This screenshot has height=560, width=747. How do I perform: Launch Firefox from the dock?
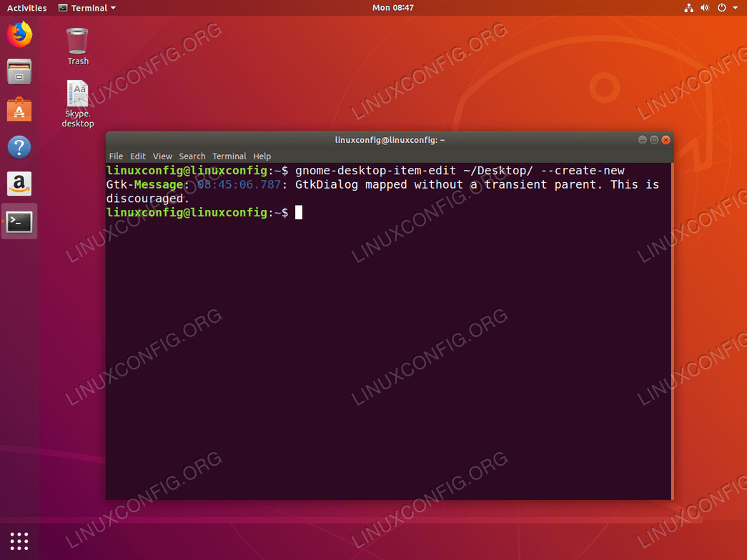(x=19, y=34)
